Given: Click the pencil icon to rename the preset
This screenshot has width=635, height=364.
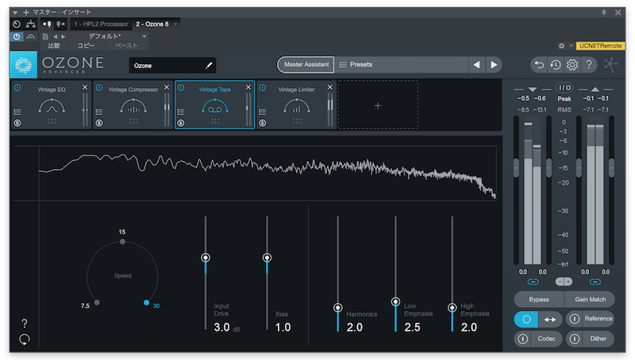Looking at the screenshot, I should click(x=209, y=66).
